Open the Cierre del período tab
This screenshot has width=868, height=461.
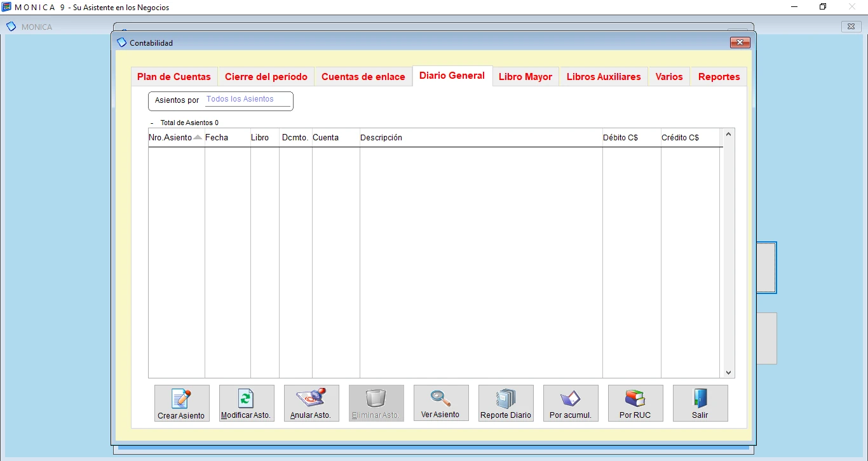(266, 76)
